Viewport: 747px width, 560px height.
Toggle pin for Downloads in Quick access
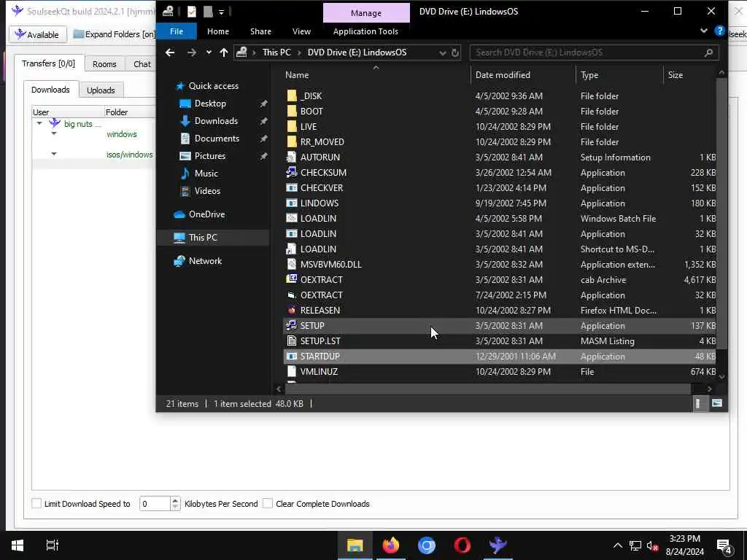(263, 122)
